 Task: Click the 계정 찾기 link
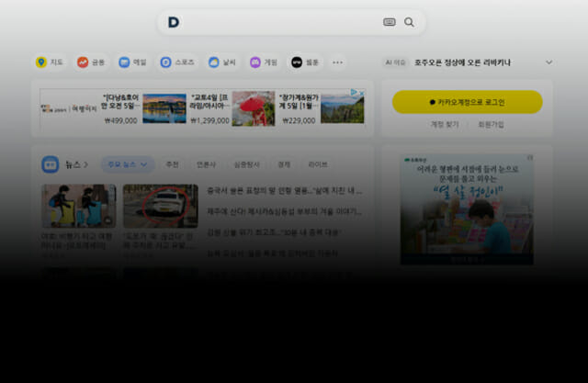[x=445, y=124]
